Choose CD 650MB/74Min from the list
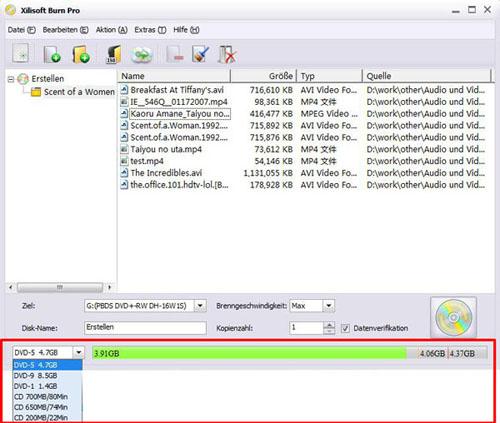Viewport: 500px width, 423px height. click(47, 407)
